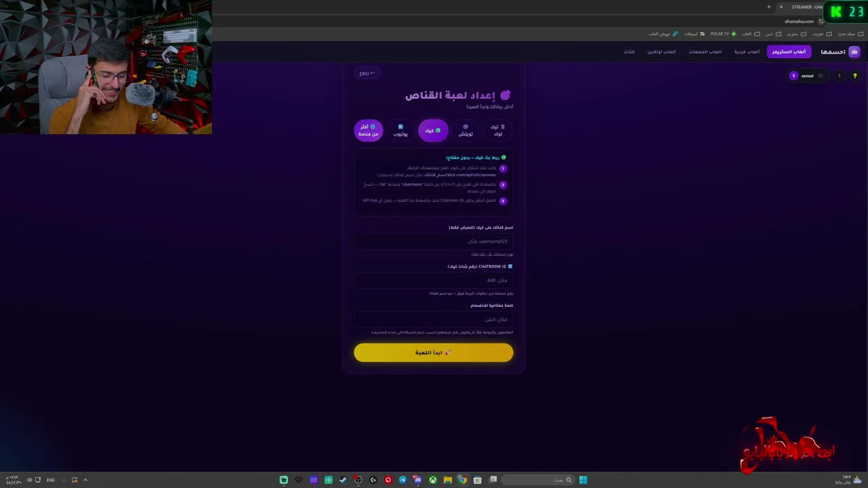Image resolution: width=868 pixels, height=488 pixels.
Task: Click the yellow ابدأ اللعبة start button
Action: click(433, 352)
